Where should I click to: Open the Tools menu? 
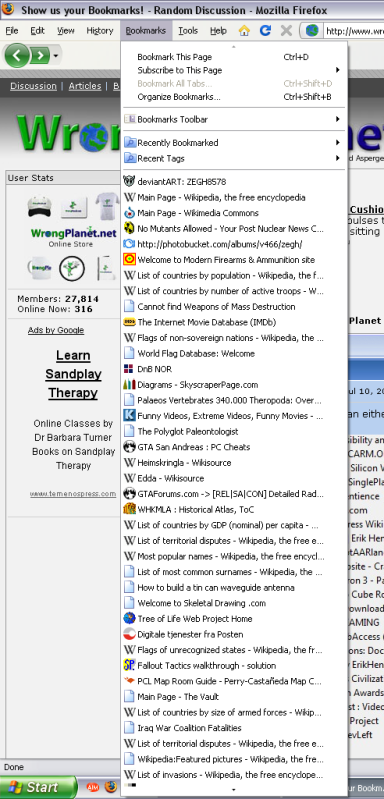tap(188, 31)
